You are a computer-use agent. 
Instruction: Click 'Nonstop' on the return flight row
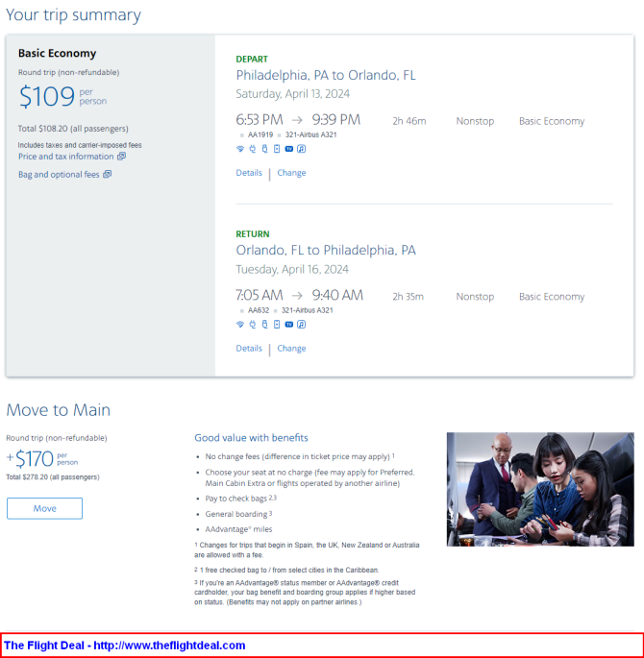475,296
